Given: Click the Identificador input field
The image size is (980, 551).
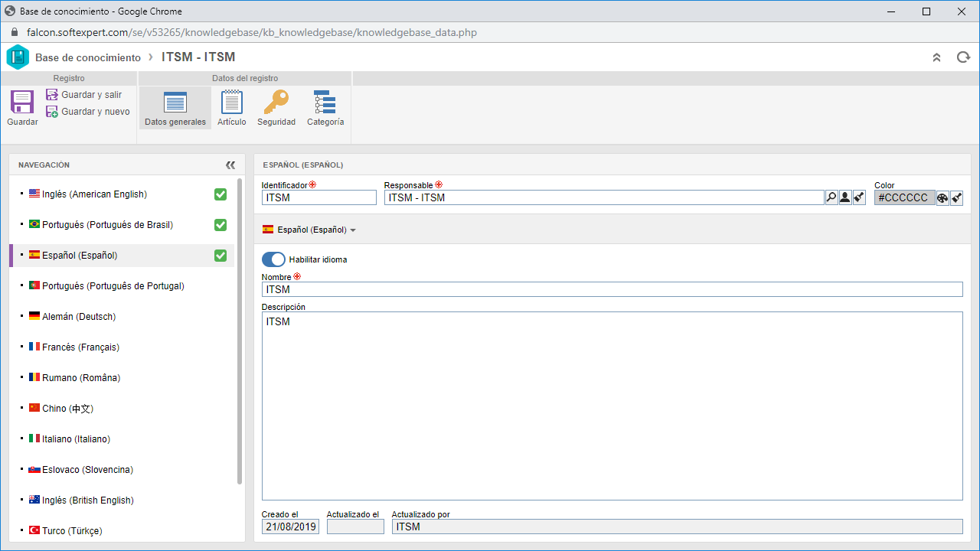Looking at the screenshot, I should (319, 197).
